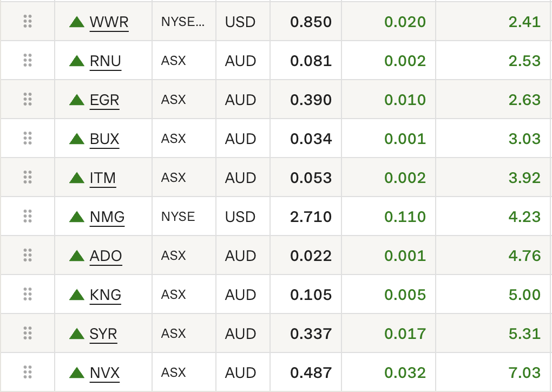Image resolution: width=552 pixels, height=392 pixels.
Task: Click the drag handle for SYR row
Action: (x=28, y=333)
